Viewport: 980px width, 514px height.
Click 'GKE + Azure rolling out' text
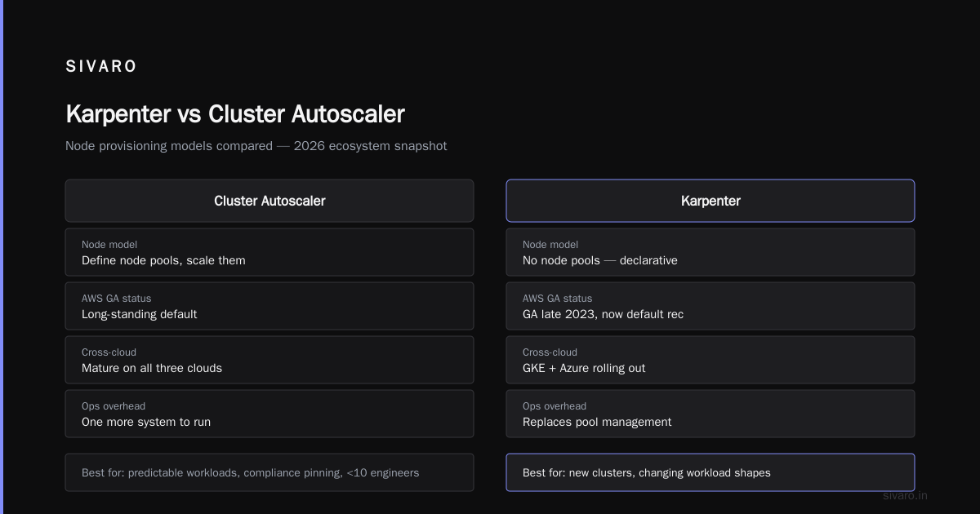tap(584, 368)
